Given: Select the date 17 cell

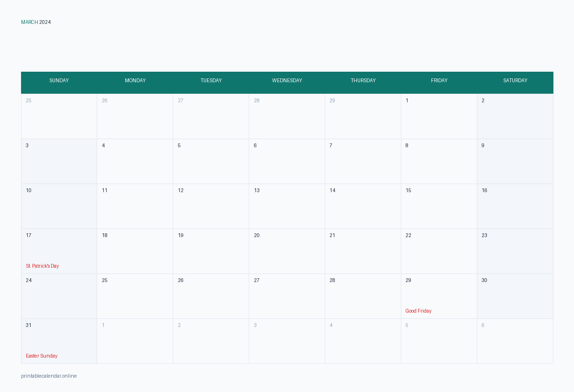Looking at the screenshot, I should (59, 251).
